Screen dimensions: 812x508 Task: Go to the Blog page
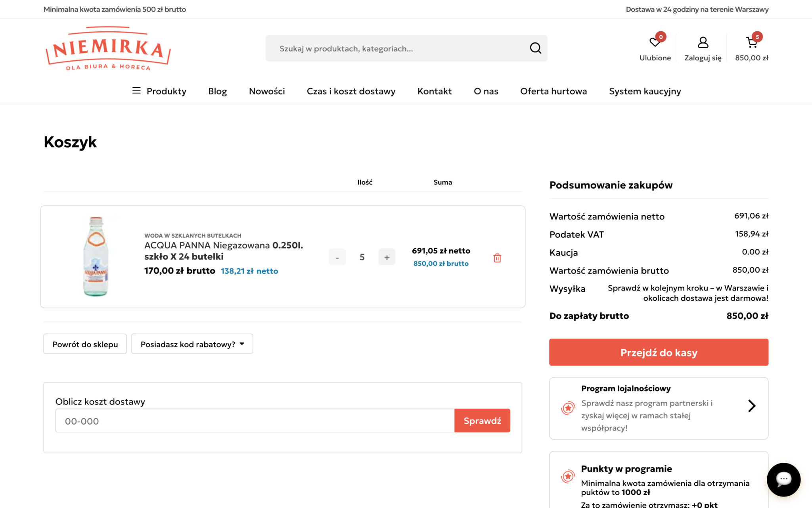(218, 91)
